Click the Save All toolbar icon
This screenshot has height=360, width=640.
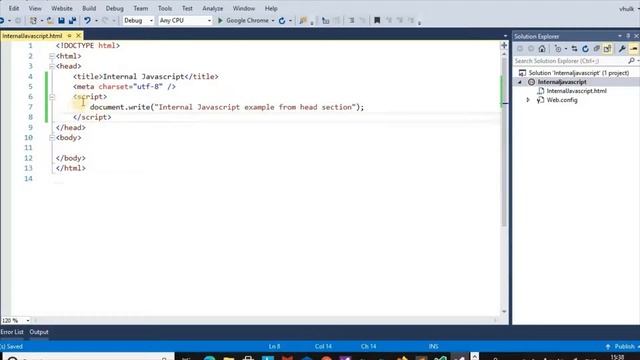coord(73,20)
